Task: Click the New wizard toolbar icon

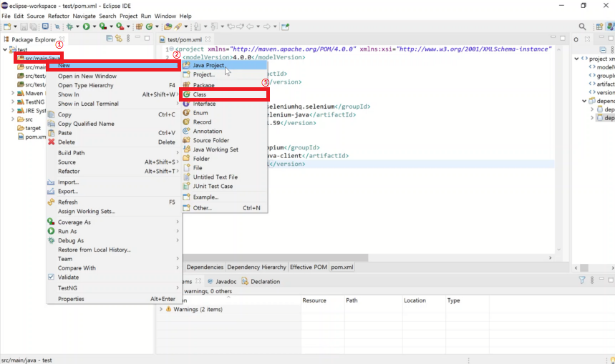Action: pos(7,26)
